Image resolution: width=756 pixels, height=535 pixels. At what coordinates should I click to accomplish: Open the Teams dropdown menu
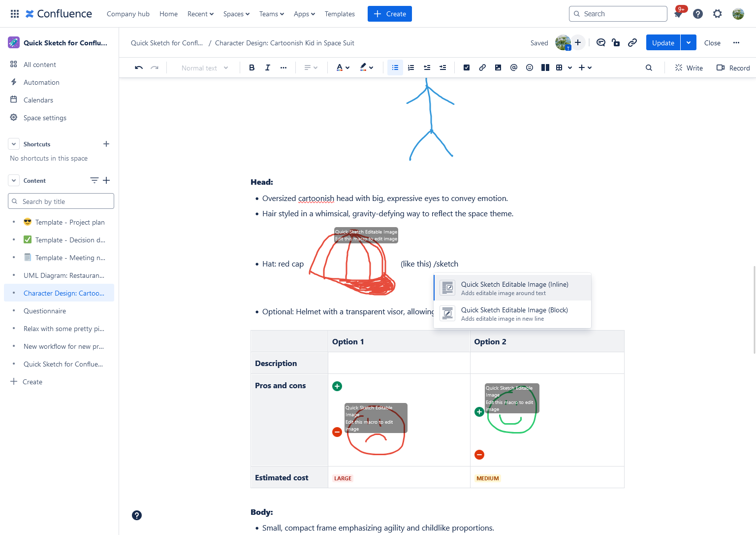272,14
